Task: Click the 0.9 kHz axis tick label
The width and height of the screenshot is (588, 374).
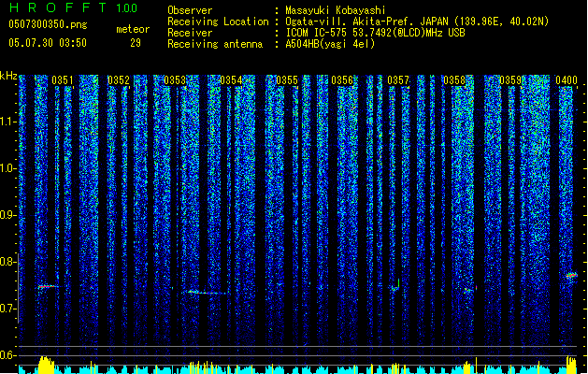Action: click(7, 215)
